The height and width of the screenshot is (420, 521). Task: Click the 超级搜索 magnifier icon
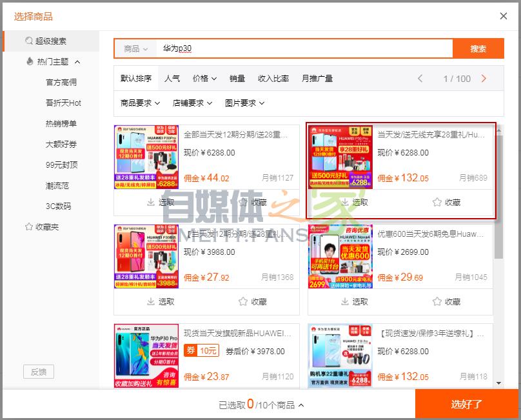(x=29, y=41)
